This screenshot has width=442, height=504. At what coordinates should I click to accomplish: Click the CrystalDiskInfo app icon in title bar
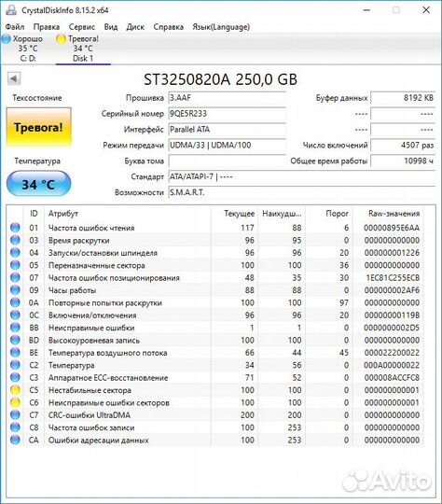click(11, 9)
